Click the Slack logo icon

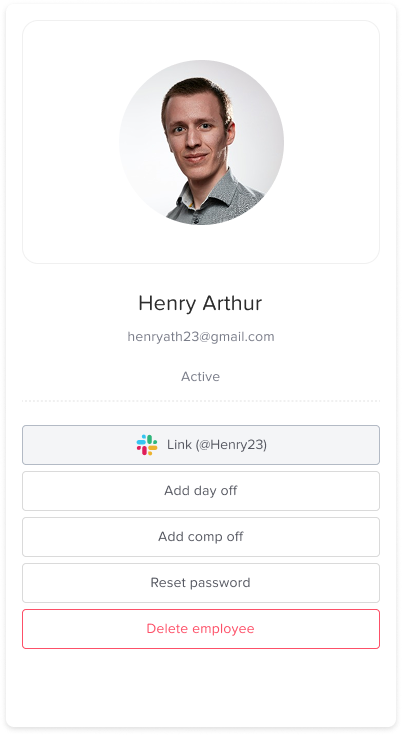[x=147, y=445]
